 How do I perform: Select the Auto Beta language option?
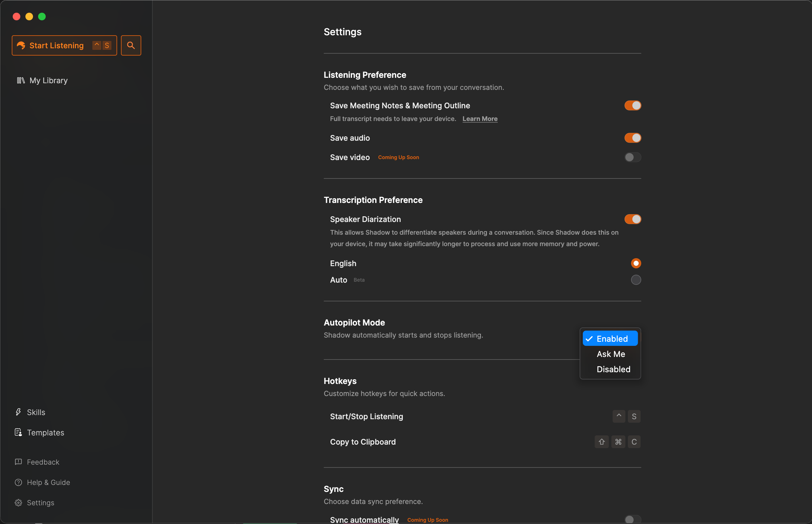[635, 280]
